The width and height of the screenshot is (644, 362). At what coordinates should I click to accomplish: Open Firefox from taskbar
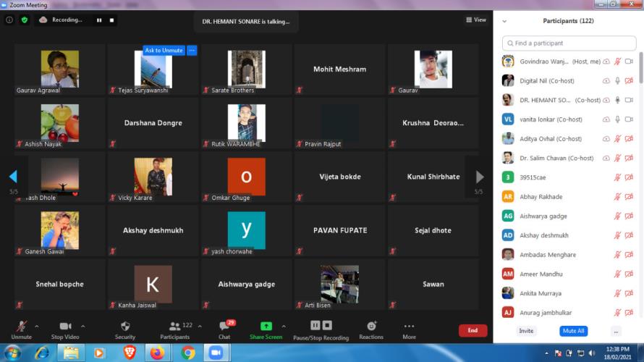pos(157,353)
